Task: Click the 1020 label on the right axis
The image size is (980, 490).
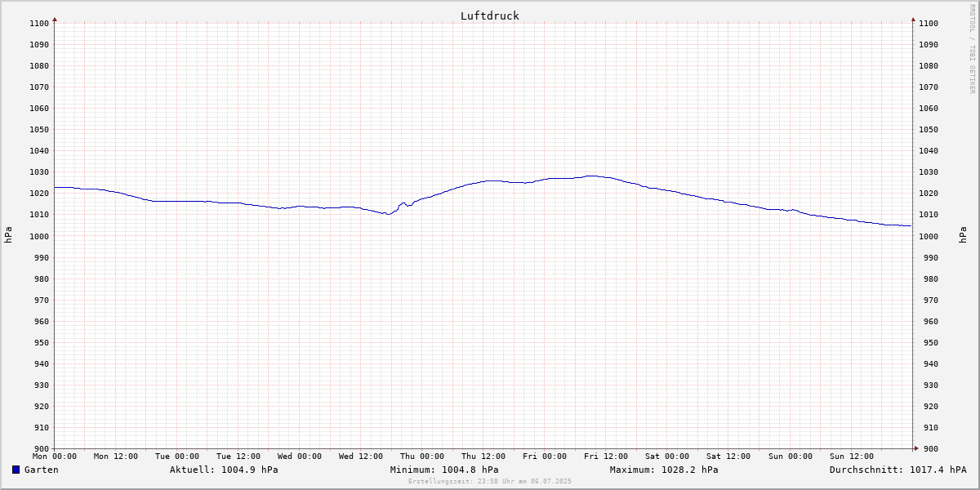Action: pyautogui.click(x=929, y=194)
